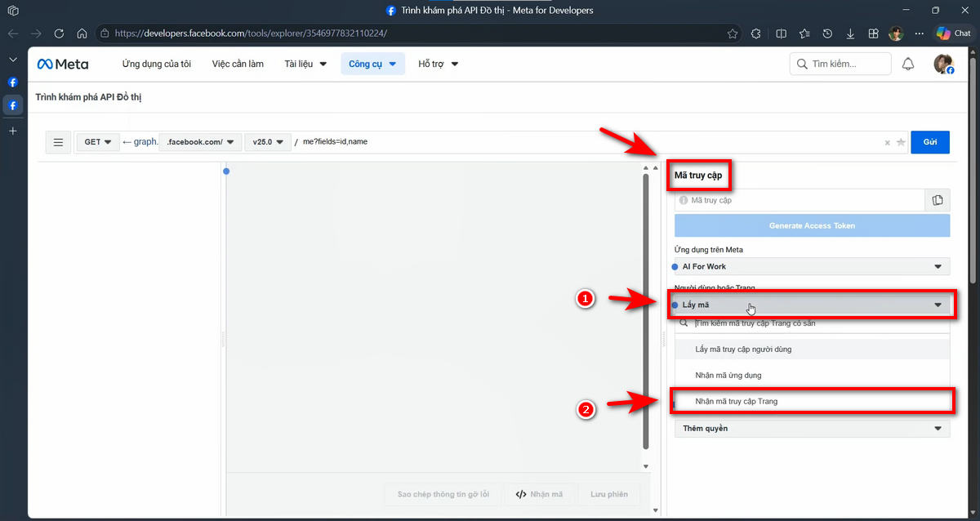This screenshot has width=980, height=521.
Task: Focus the Tìm kiếm mã truy cập Trang search
Action: [812, 323]
